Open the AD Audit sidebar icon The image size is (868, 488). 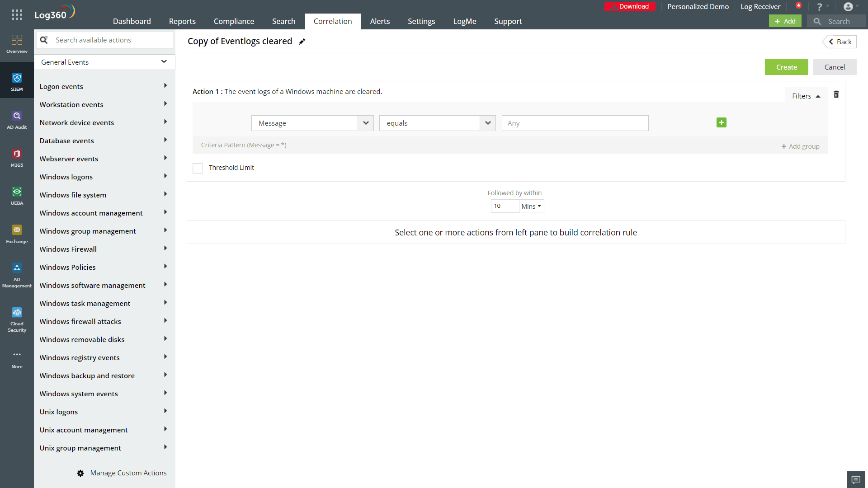click(x=17, y=120)
